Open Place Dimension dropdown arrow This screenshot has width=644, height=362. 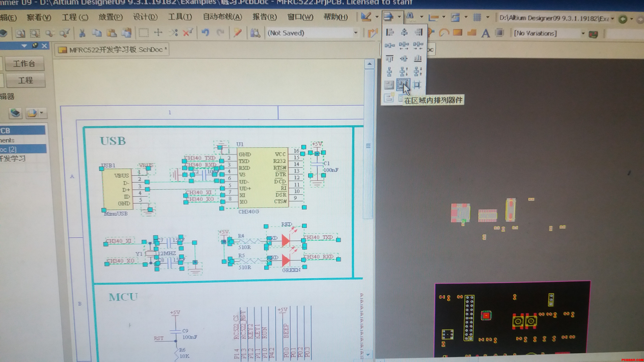pos(444,17)
